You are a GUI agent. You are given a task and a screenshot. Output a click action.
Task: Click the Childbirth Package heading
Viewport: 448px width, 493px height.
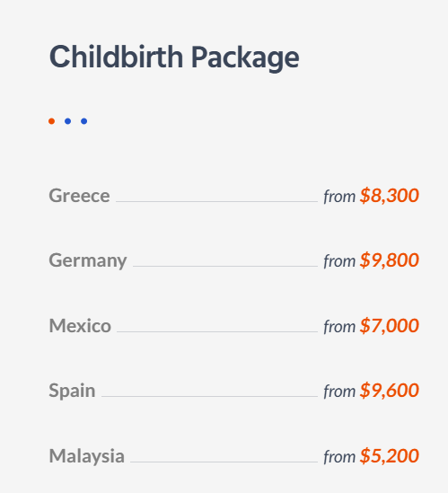pyautogui.click(x=174, y=57)
